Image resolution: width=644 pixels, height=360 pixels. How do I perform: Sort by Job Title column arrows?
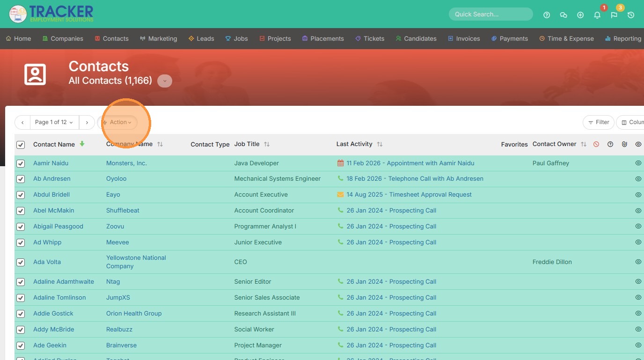point(267,144)
